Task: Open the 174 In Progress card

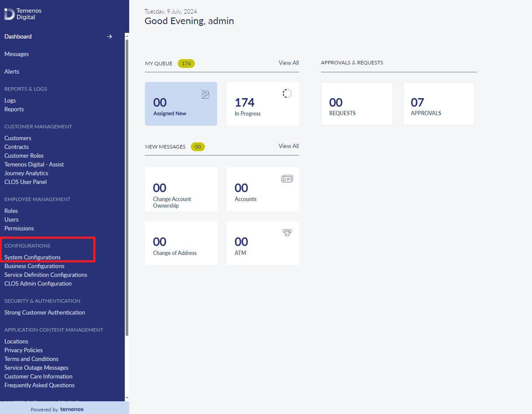Action: (x=263, y=104)
